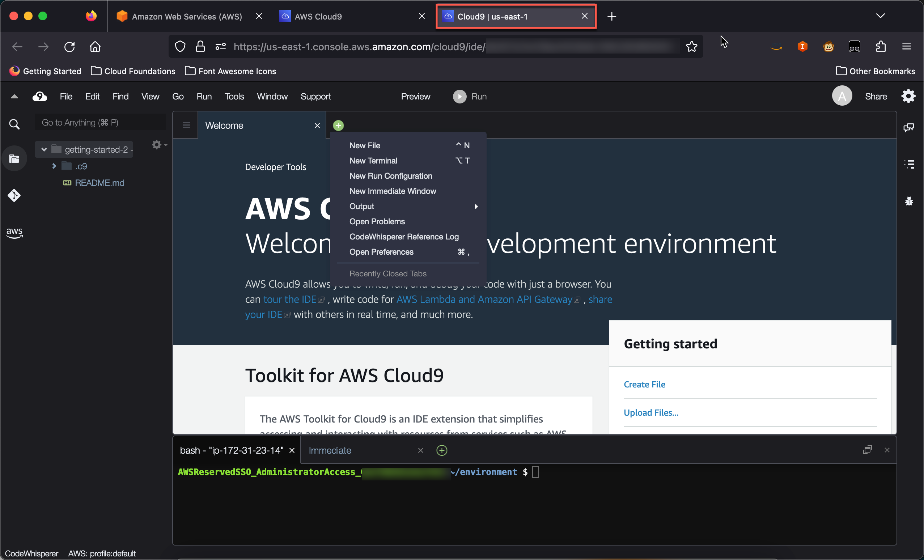Viewport: 924px width, 560px height.
Task: Open a new browser tab
Action: pyautogui.click(x=611, y=16)
